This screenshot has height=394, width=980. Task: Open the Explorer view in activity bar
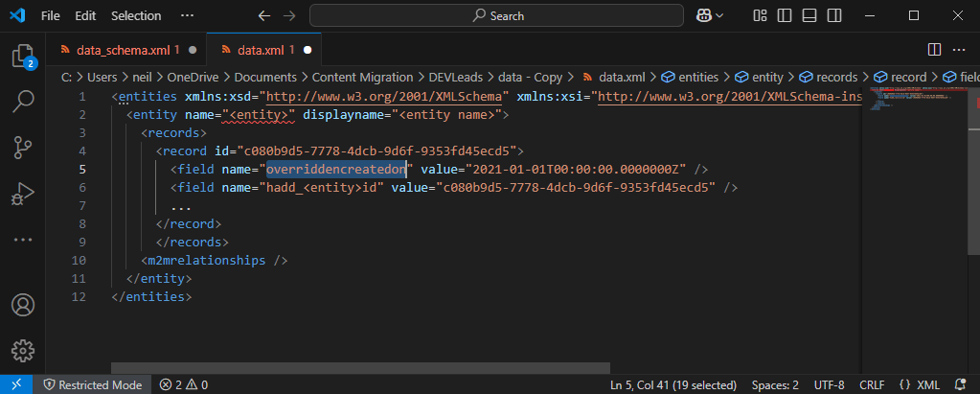click(x=23, y=57)
